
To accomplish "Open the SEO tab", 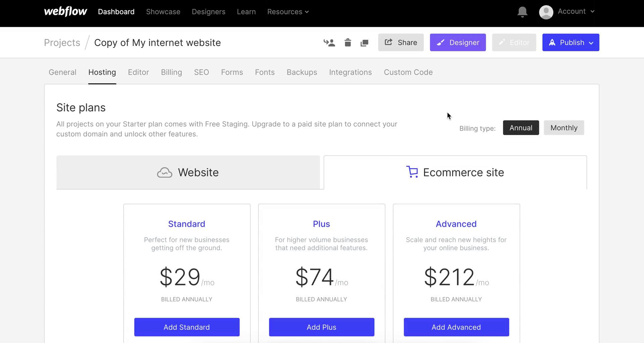I will click(x=202, y=72).
